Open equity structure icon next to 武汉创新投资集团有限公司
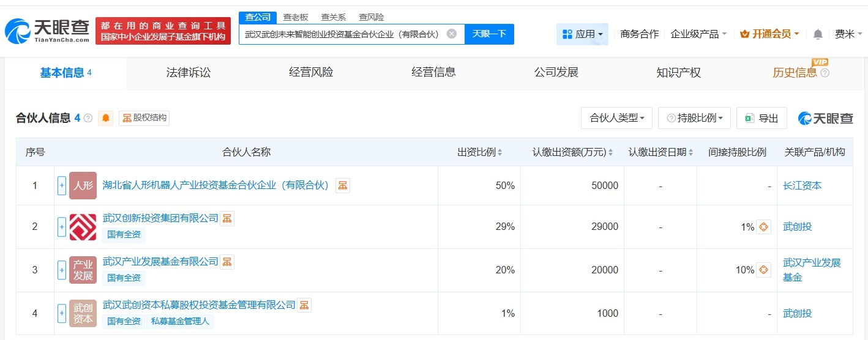The width and height of the screenshot is (868, 340). tap(227, 218)
